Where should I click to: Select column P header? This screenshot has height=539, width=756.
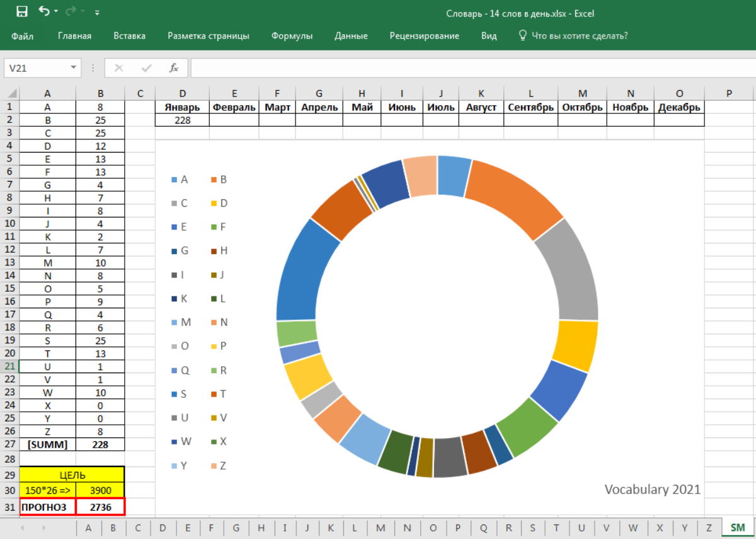point(729,93)
